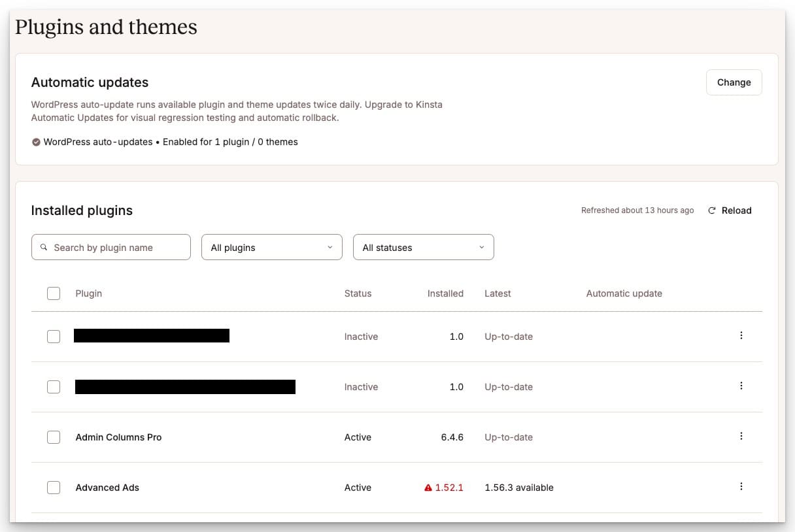Click the Installed column header
The width and height of the screenshot is (795, 532).
pyautogui.click(x=445, y=293)
